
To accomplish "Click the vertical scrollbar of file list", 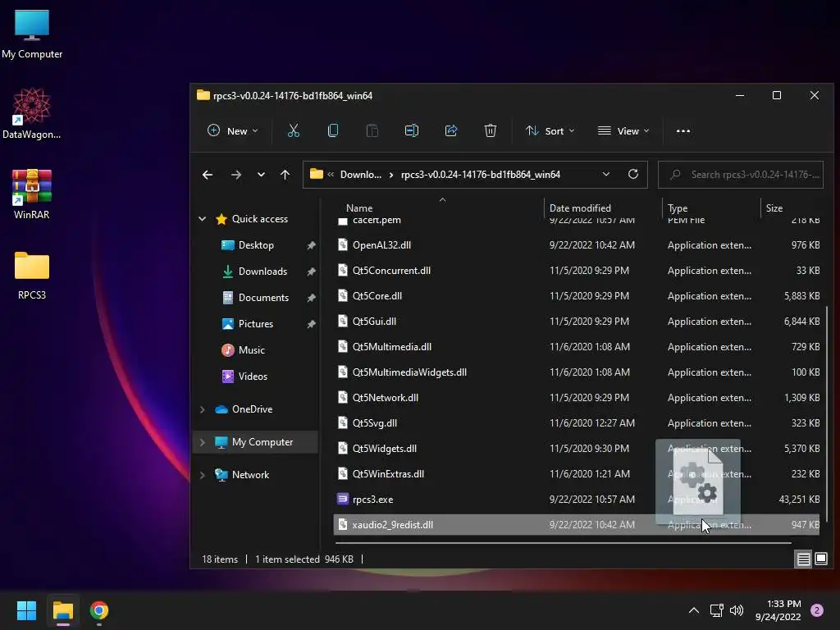I will [x=827, y=413].
